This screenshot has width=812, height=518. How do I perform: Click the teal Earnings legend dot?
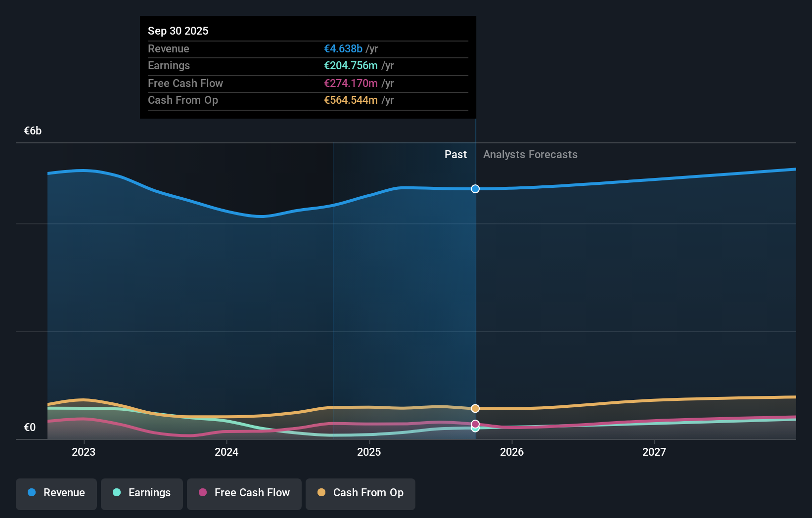coord(117,493)
